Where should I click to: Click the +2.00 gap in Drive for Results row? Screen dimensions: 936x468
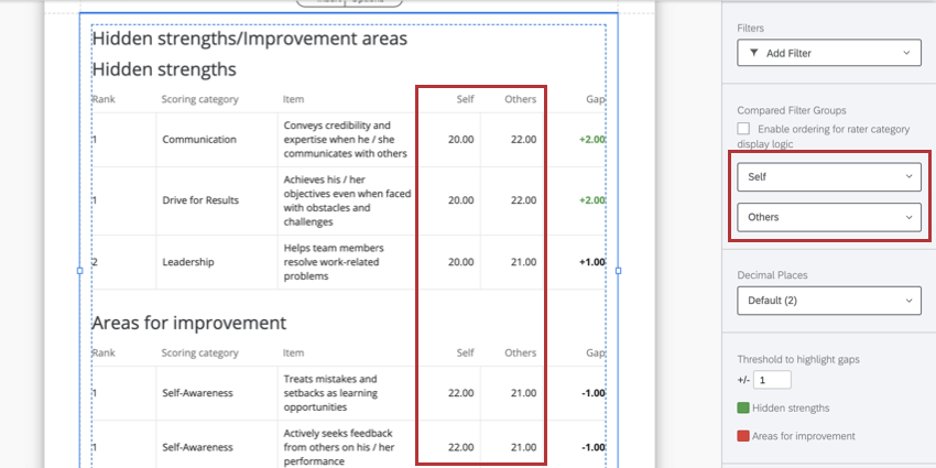592,201
